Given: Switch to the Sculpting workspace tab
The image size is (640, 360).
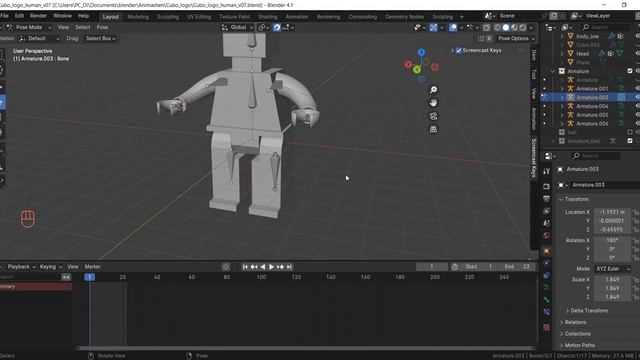Looking at the screenshot, I should 168,17.
